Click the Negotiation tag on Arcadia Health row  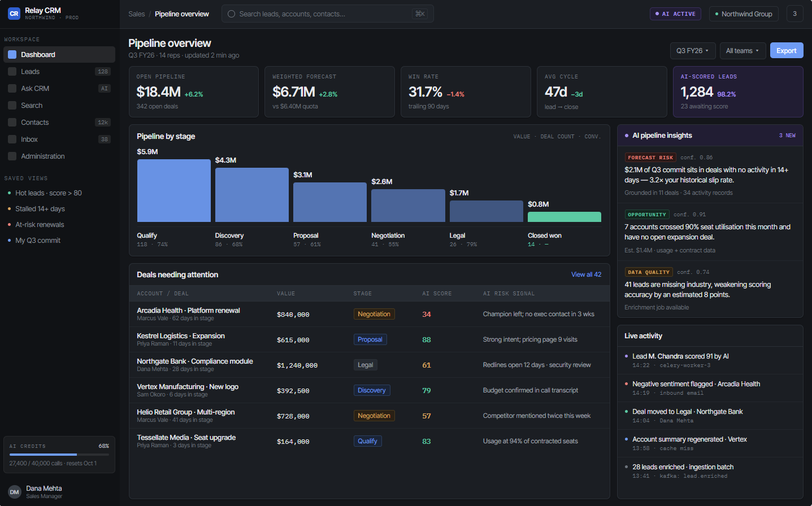(374, 314)
